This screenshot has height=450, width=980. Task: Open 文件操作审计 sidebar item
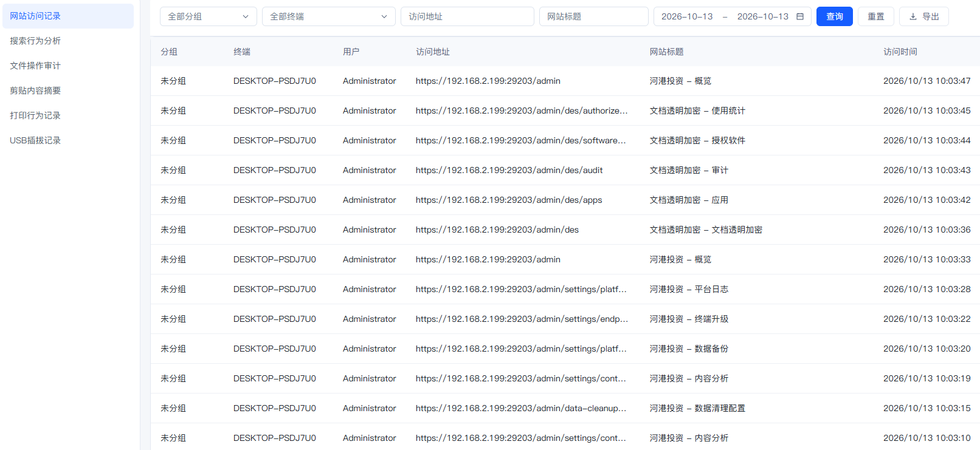(x=68, y=66)
